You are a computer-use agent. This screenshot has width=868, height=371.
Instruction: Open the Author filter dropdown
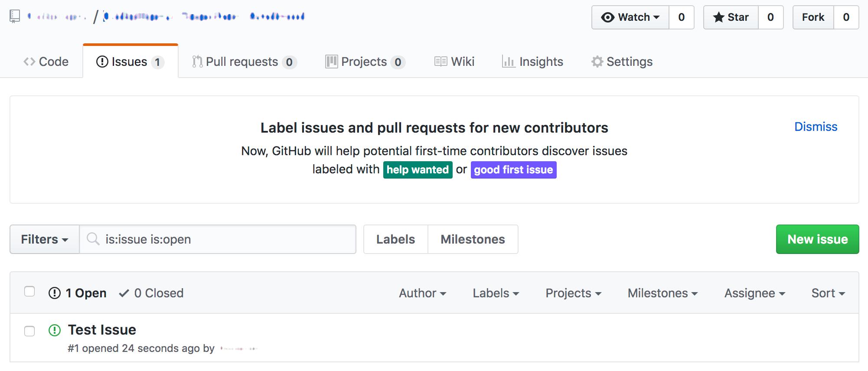[x=422, y=293]
